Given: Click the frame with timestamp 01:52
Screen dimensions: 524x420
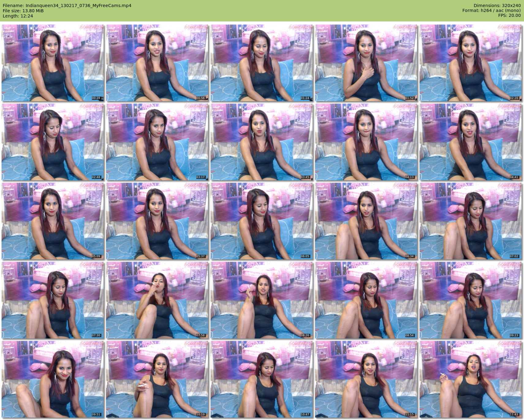Looking at the screenshot, I should pyautogui.click(x=366, y=63).
